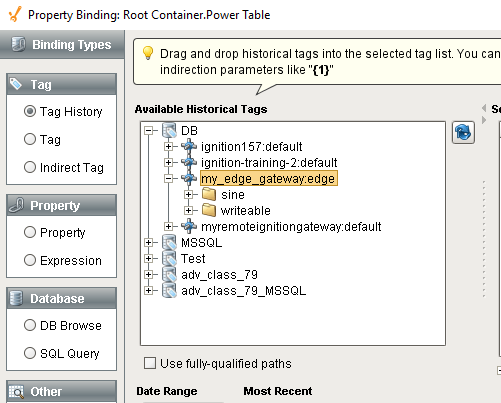Screen dimensions: 501x403
Task: Click the Database section header
Action: (61, 298)
